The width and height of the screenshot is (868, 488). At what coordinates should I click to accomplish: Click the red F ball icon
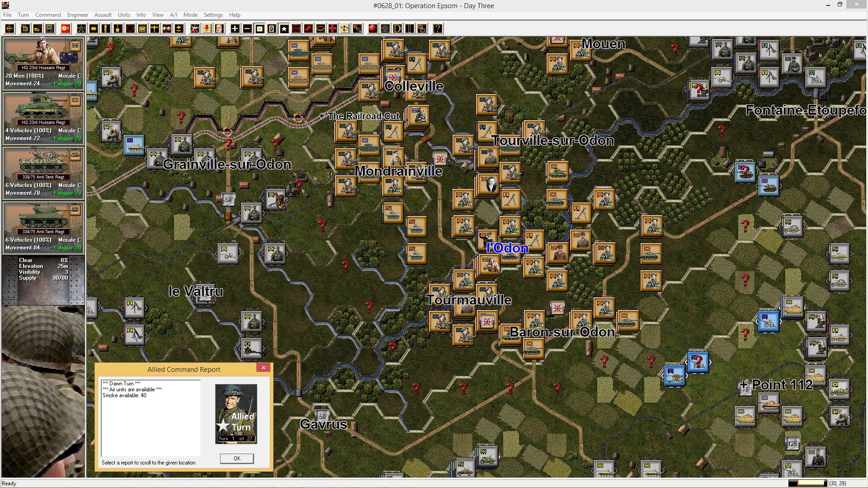373,28
